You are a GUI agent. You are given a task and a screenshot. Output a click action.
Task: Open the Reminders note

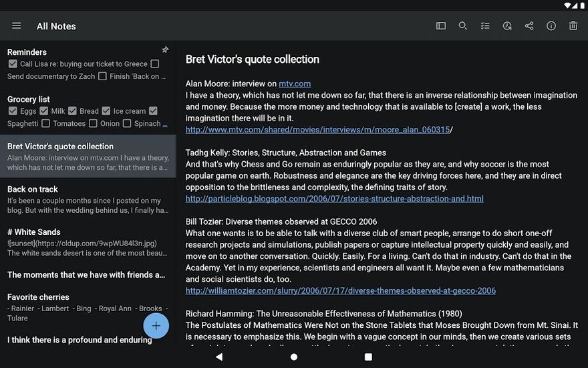click(88, 64)
